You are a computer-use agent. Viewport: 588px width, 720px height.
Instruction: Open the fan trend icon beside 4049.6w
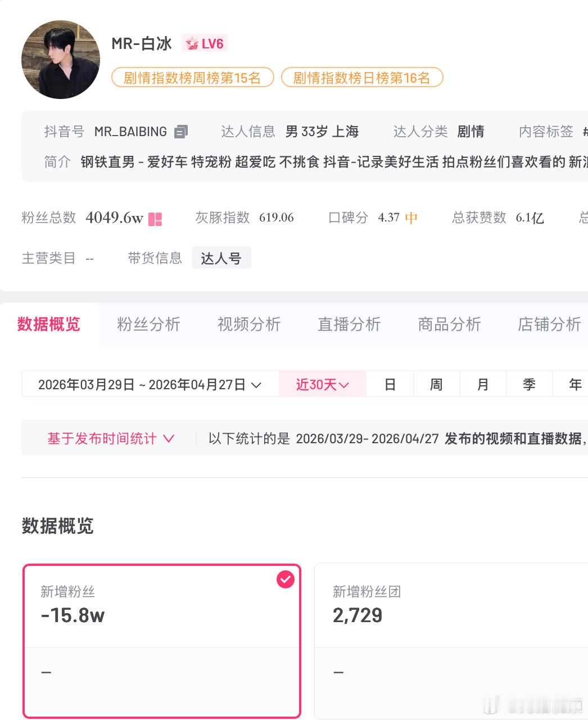156,218
